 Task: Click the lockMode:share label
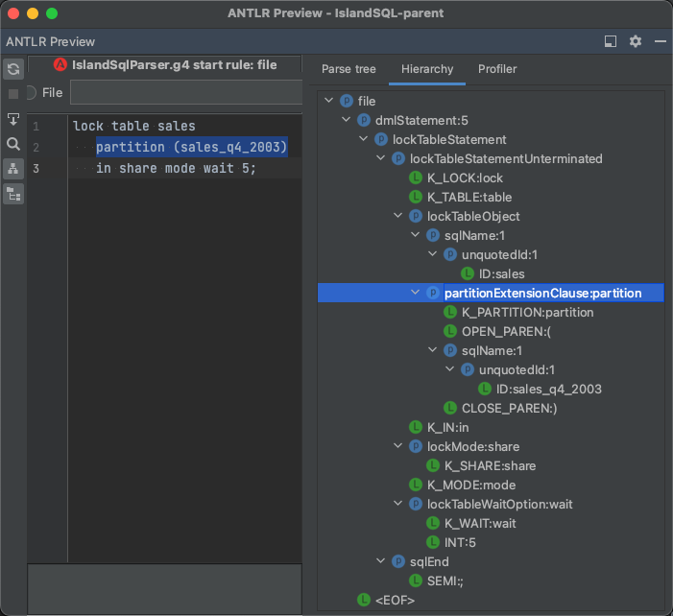pyautogui.click(x=473, y=446)
